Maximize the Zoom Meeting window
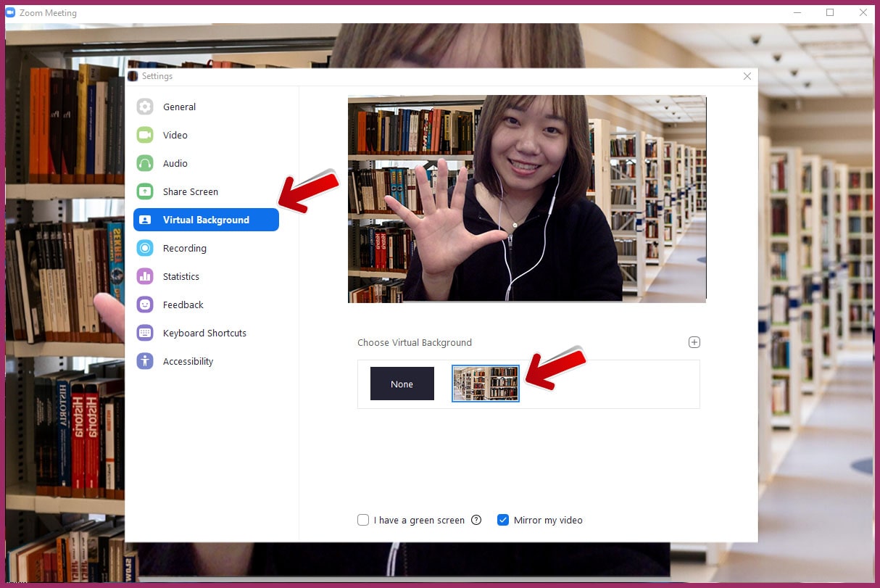This screenshot has width=880, height=588. tap(830, 12)
